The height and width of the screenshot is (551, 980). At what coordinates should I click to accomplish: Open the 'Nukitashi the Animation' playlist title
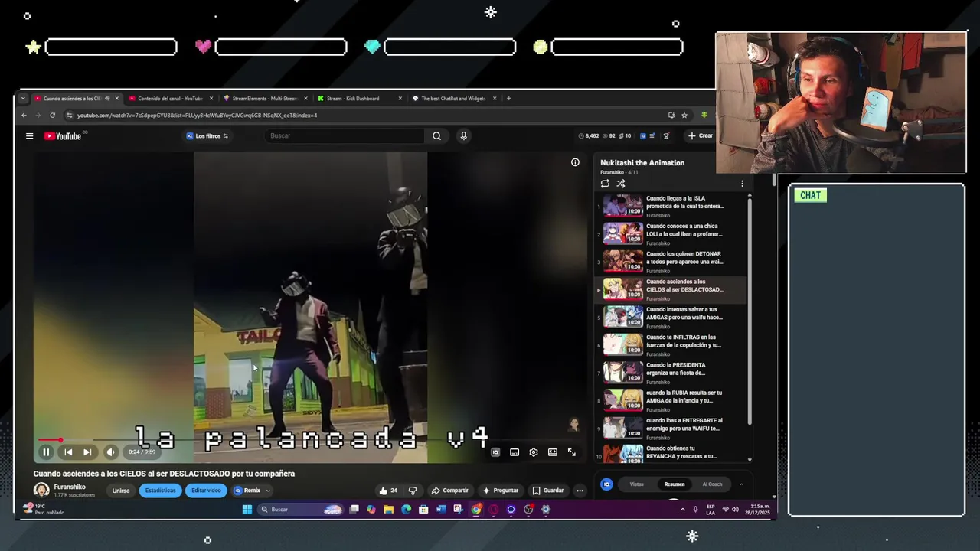[x=642, y=163]
